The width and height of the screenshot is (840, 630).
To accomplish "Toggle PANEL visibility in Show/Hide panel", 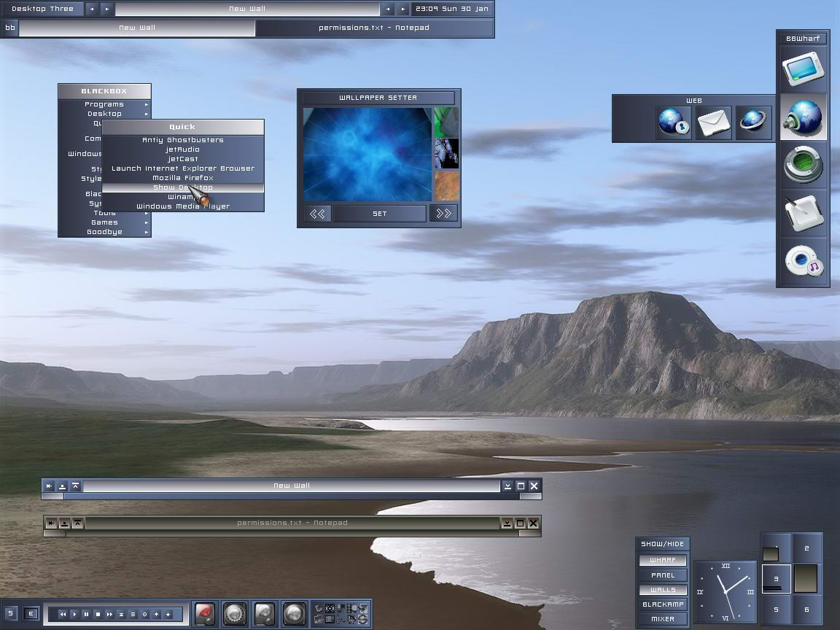I will [x=663, y=575].
